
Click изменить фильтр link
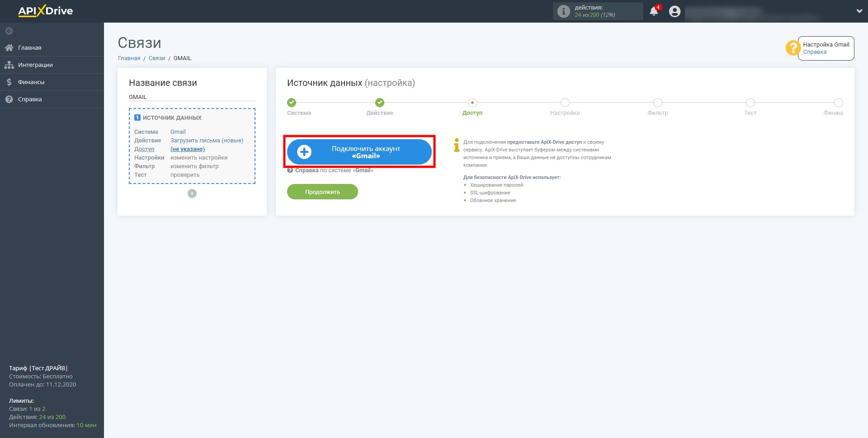(x=194, y=166)
